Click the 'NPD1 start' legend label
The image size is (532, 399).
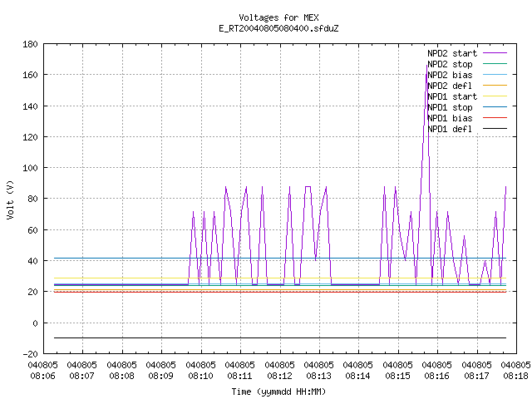[x=452, y=96]
